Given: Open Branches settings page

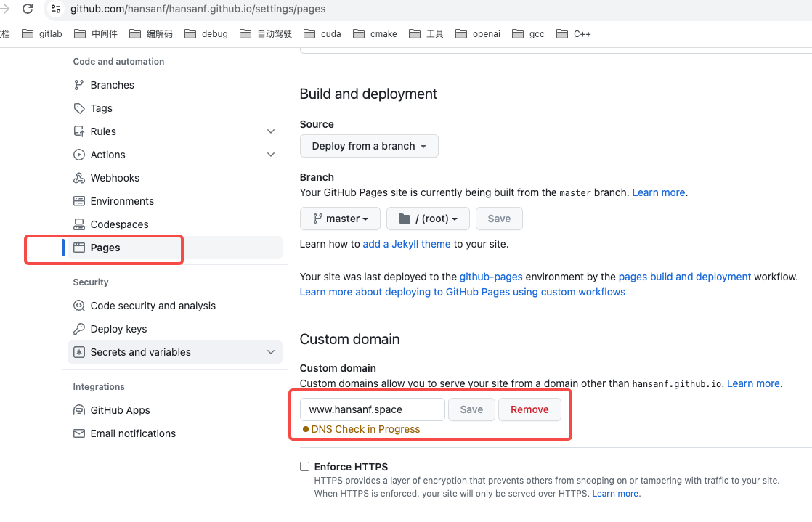Looking at the screenshot, I should tap(112, 85).
